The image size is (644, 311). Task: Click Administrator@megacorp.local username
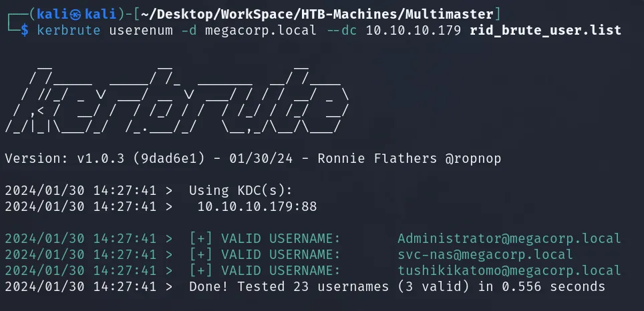pyautogui.click(x=509, y=238)
